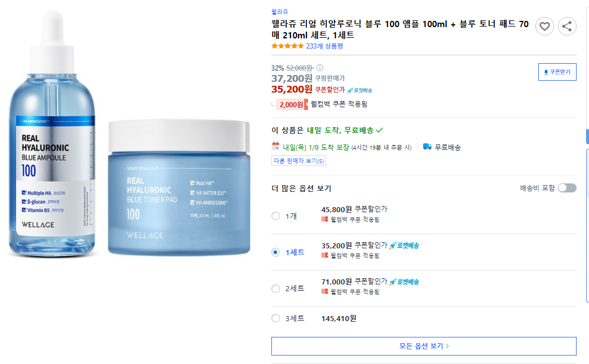The image size is (589, 364).
Task: Select the 1세트 option radio button
Action: pyautogui.click(x=276, y=252)
